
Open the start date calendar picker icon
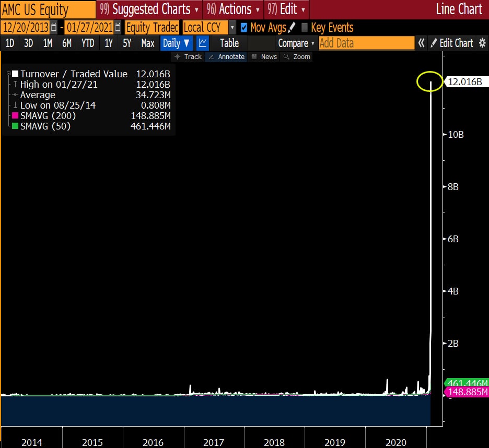tap(54, 28)
